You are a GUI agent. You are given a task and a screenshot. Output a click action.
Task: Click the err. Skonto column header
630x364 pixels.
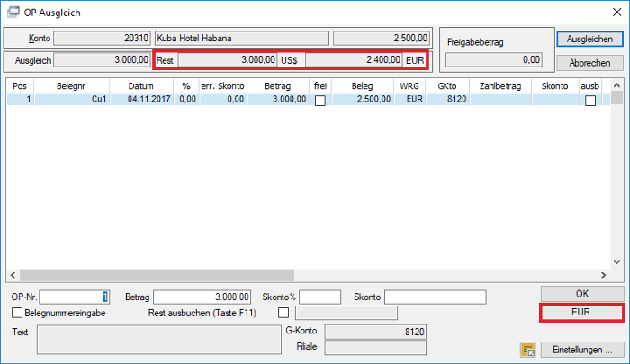(x=222, y=86)
